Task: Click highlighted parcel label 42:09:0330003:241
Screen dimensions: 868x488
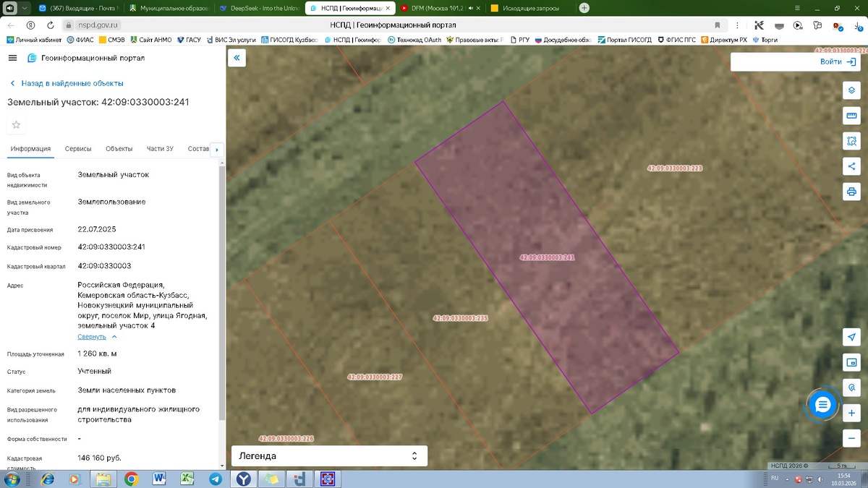Action: [x=548, y=257]
